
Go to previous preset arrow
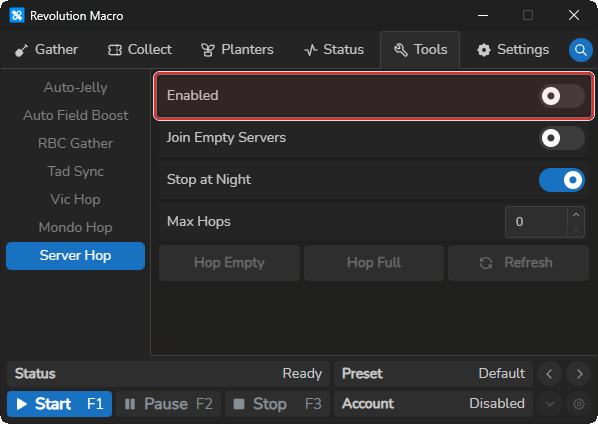click(549, 374)
